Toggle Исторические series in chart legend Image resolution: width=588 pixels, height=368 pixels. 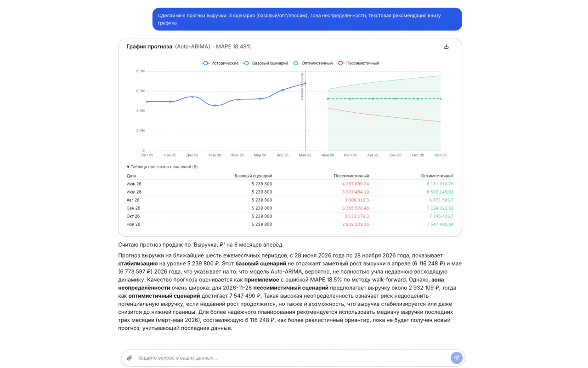pyautogui.click(x=220, y=63)
